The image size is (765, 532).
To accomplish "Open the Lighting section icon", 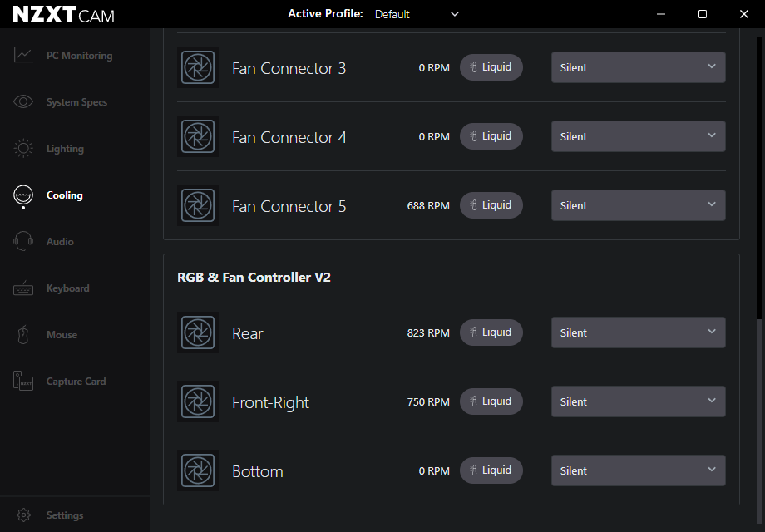I will coord(23,149).
